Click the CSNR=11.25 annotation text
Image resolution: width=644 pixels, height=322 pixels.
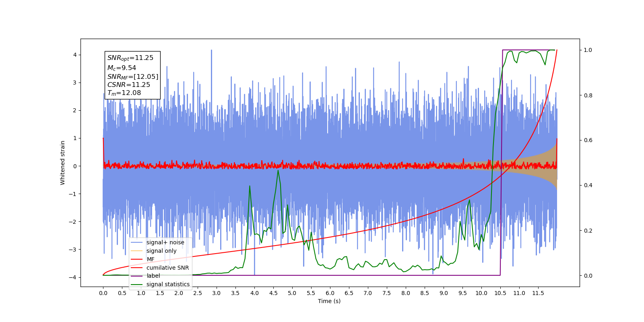click(128, 85)
